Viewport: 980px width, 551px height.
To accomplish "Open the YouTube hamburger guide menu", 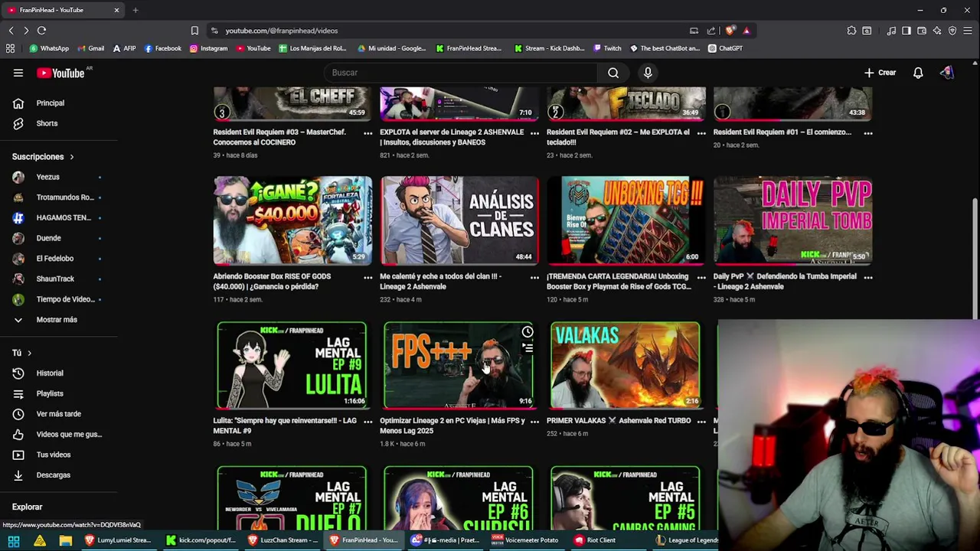I will click(x=18, y=73).
